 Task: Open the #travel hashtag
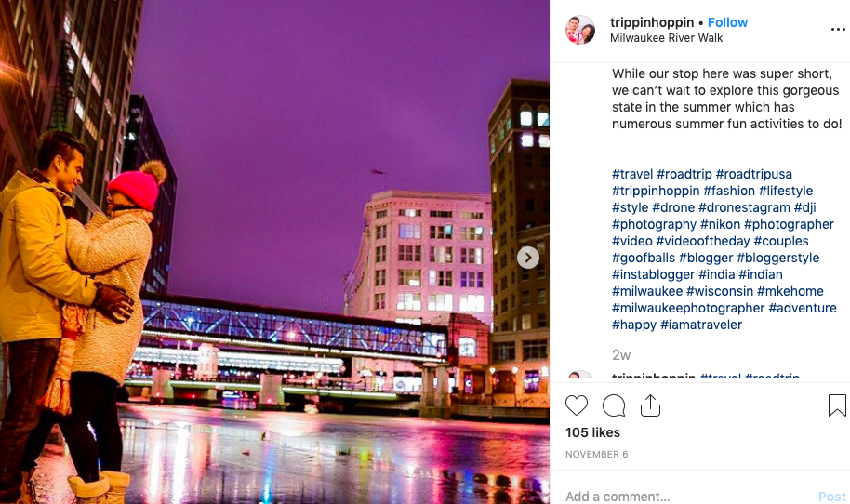point(632,174)
